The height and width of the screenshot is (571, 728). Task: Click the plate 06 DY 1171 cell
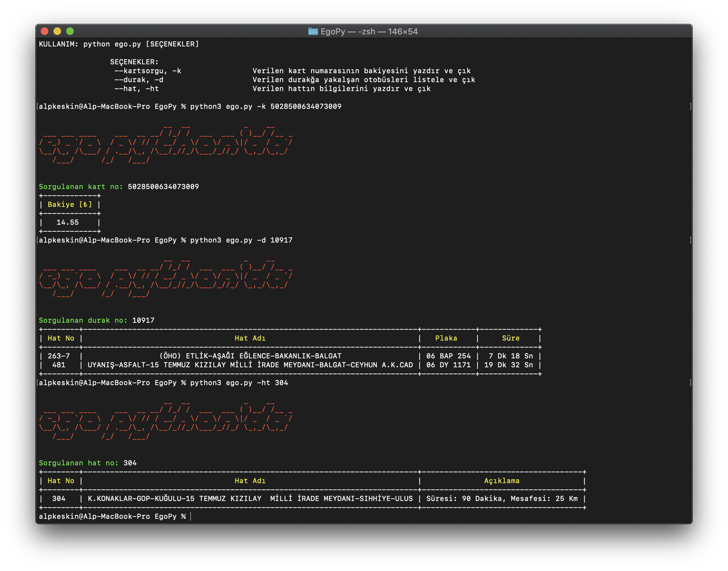click(448, 365)
